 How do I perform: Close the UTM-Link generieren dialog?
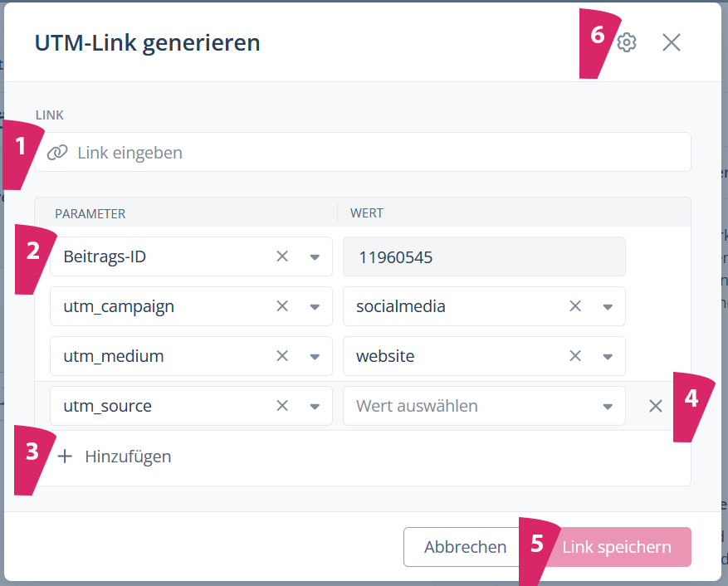(672, 43)
